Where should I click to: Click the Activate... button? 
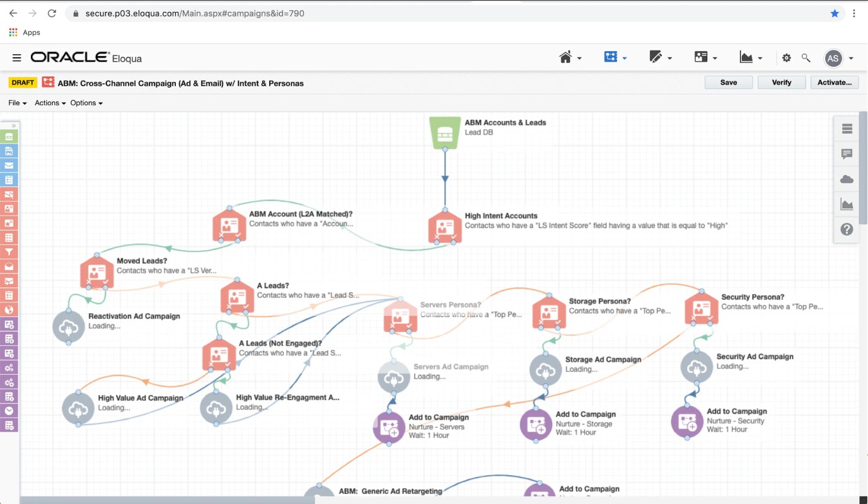pyautogui.click(x=835, y=83)
